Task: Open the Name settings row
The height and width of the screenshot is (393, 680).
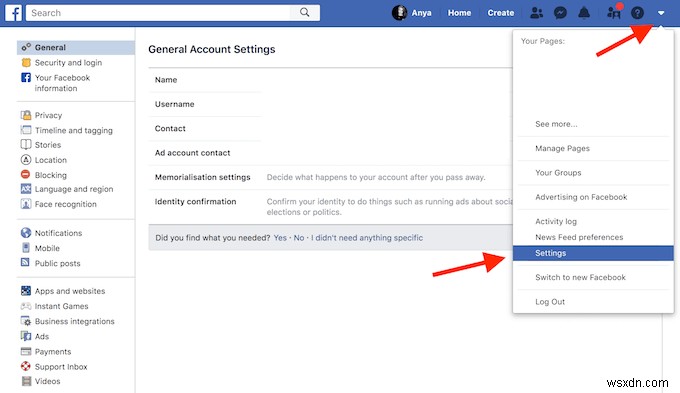Action: pyautogui.click(x=330, y=80)
